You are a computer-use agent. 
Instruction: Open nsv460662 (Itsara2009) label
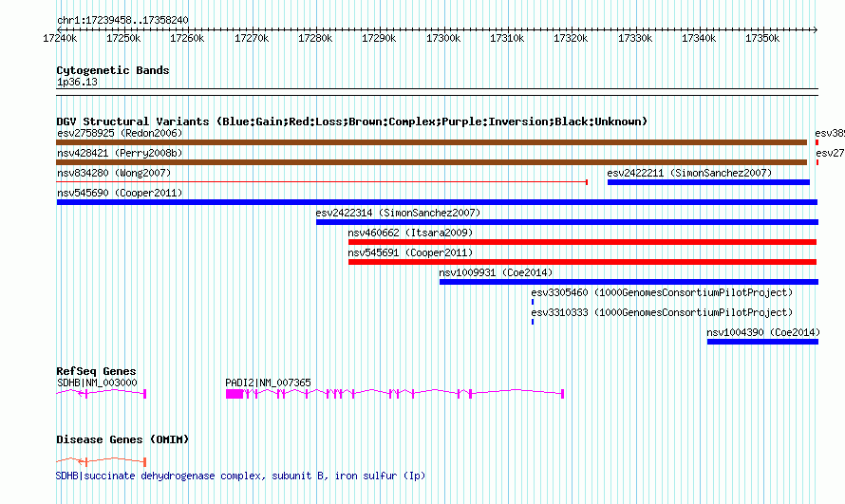click(x=410, y=233)
